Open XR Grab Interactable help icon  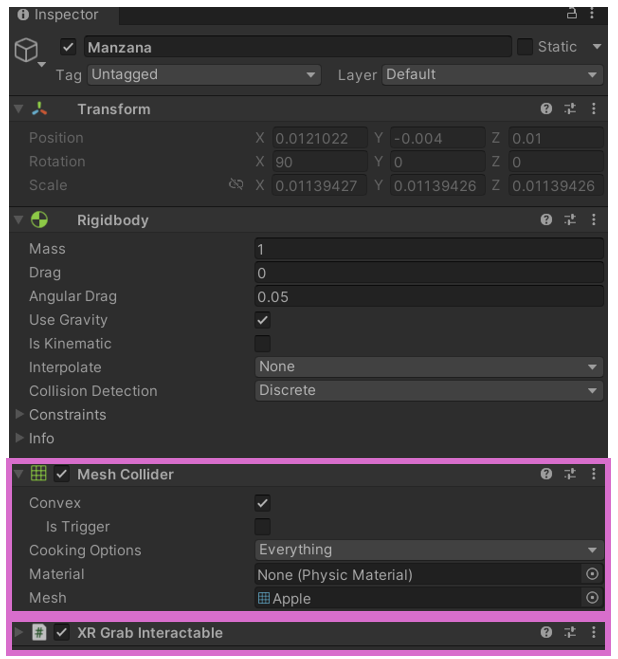(546, 632)
